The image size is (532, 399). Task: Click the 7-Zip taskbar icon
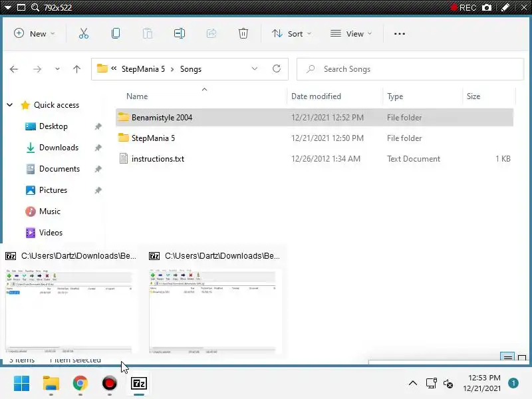tap(139, 384)
